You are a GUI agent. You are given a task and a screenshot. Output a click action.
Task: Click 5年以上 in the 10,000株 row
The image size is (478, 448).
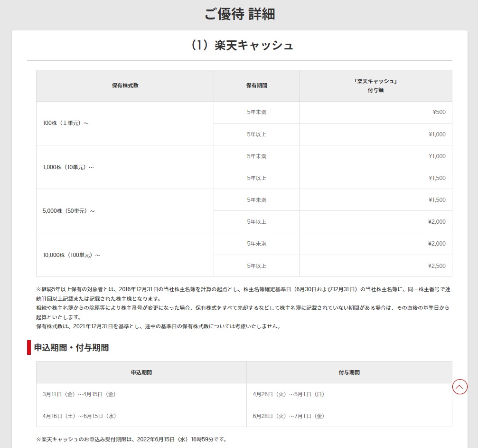(x=257, y=266)
